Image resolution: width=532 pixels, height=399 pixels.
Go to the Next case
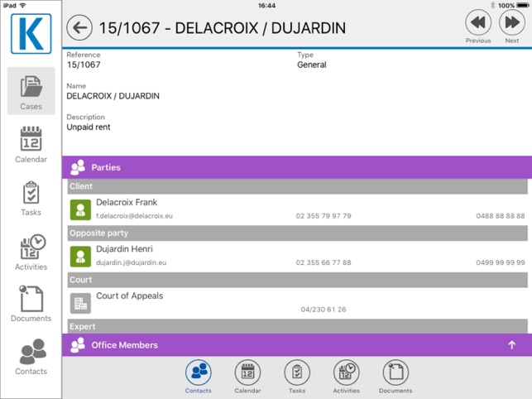point(512,26)
